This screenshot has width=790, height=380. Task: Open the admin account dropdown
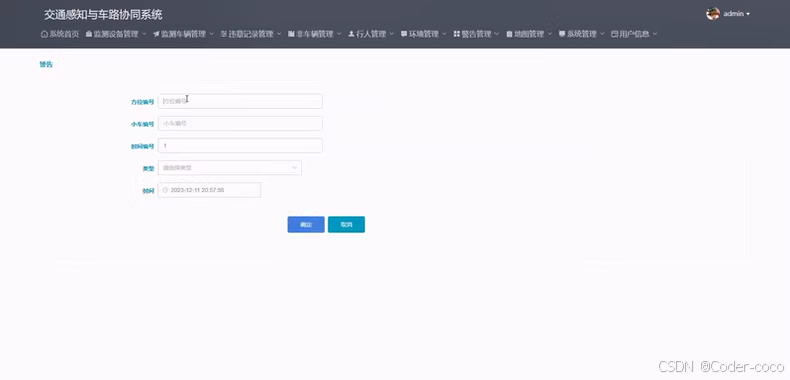click(x=737, y=14)
